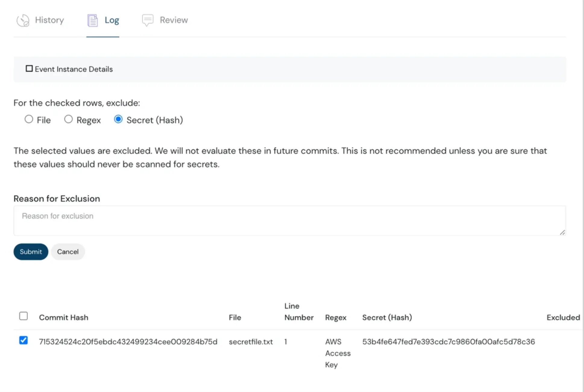Click the History clock icon

tap(22, 20)
